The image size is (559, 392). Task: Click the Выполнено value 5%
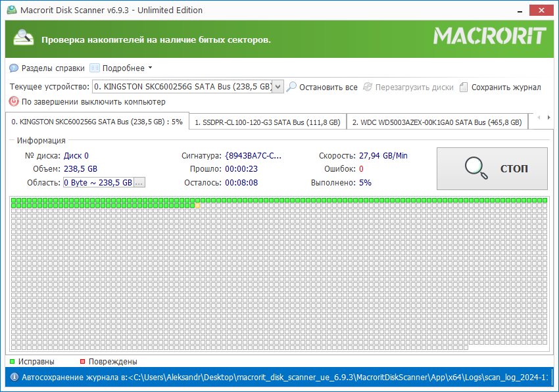pos(365,183)
